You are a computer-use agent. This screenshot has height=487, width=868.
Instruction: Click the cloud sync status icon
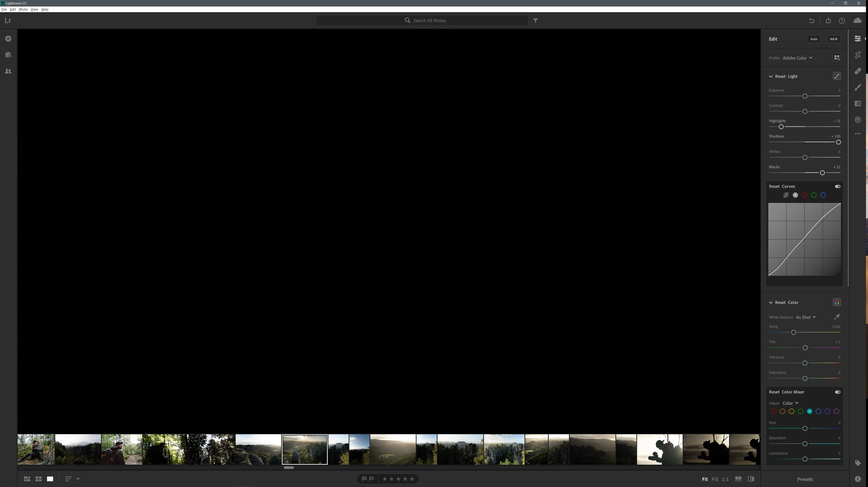tap(858, 21)
